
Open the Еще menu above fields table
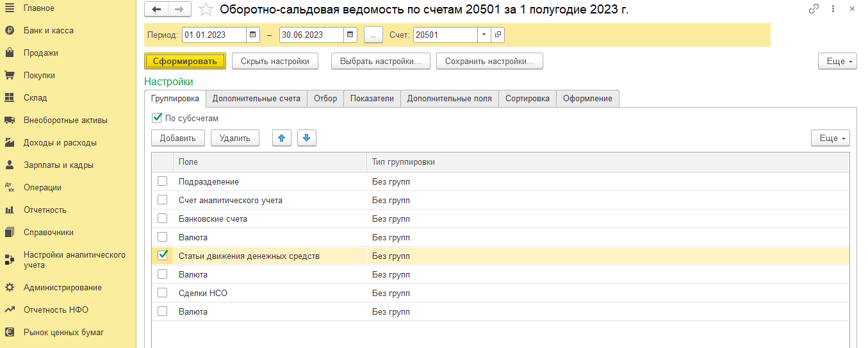(x=830, y=138)
